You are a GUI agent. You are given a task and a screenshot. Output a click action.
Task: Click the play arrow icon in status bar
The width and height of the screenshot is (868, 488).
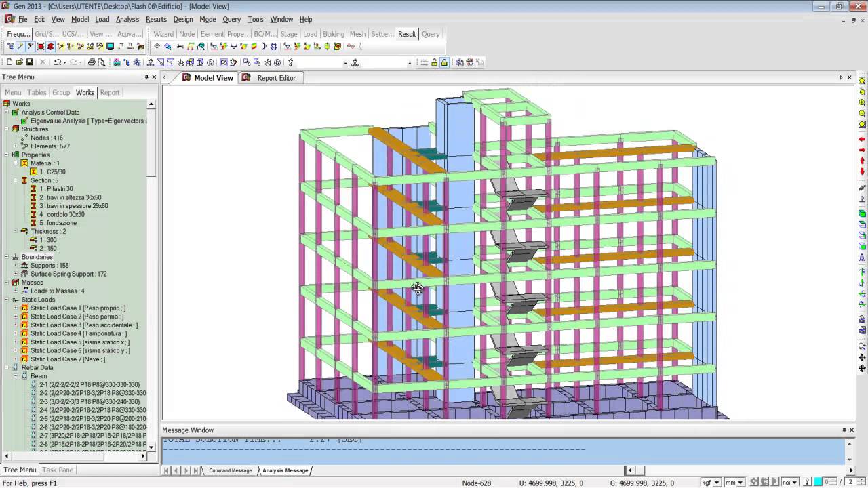tap(775, 483)
